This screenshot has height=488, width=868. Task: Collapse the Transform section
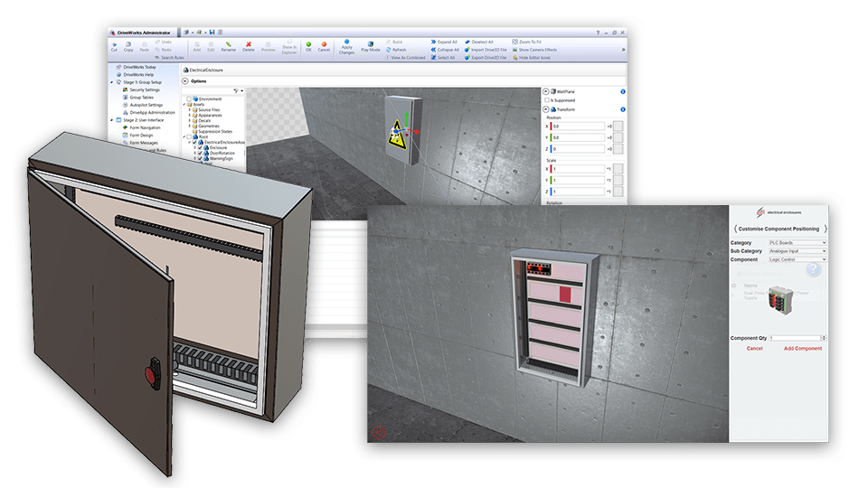coord(545,110)
